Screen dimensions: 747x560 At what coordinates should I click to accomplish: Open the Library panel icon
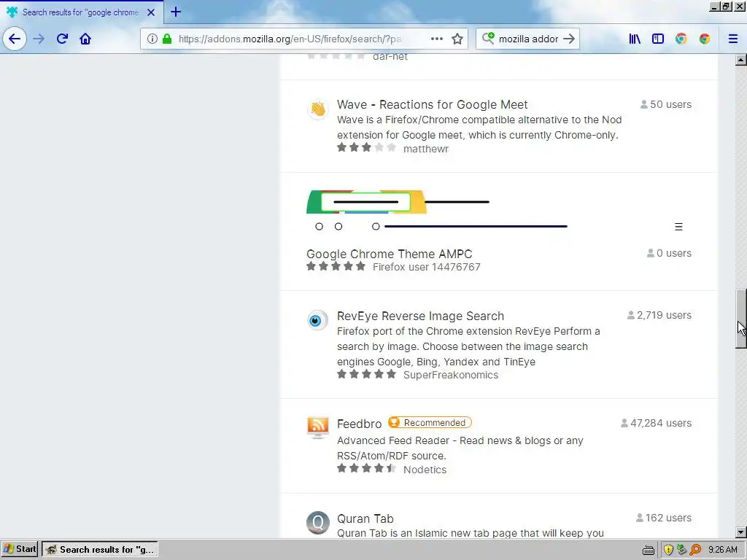point(635,39)
